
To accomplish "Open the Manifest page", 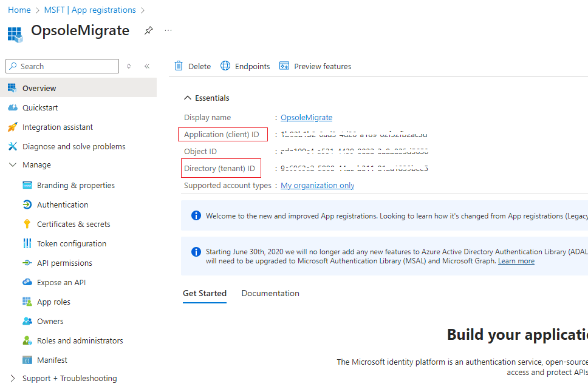I will point(52,360).
